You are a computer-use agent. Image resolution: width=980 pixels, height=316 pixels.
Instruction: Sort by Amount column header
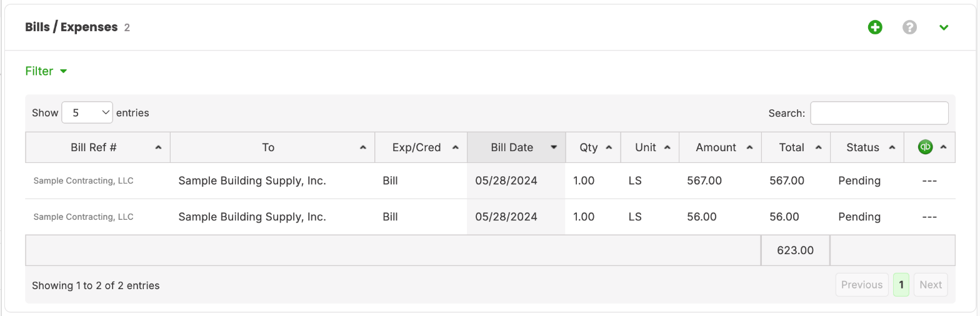point(720,147)
